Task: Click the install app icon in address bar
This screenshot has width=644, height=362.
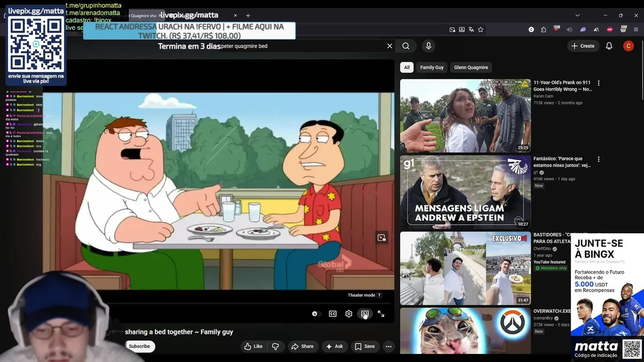Action: coord(462,30)
